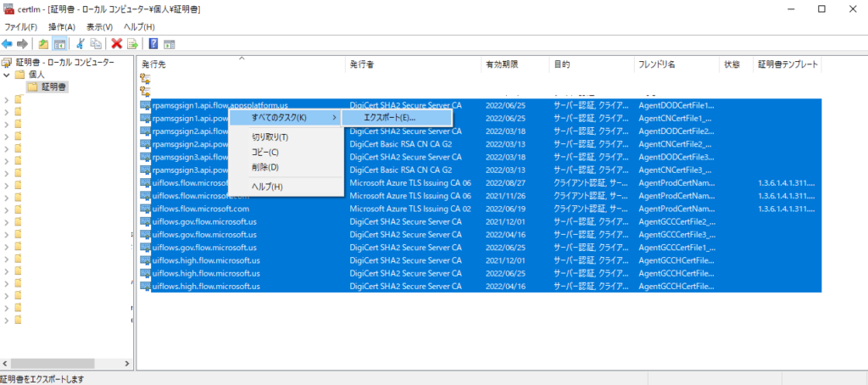Click the AgentDODCertFile1... friendly name cell
Screen dimensions: 868x385
[x=676, y=104]
